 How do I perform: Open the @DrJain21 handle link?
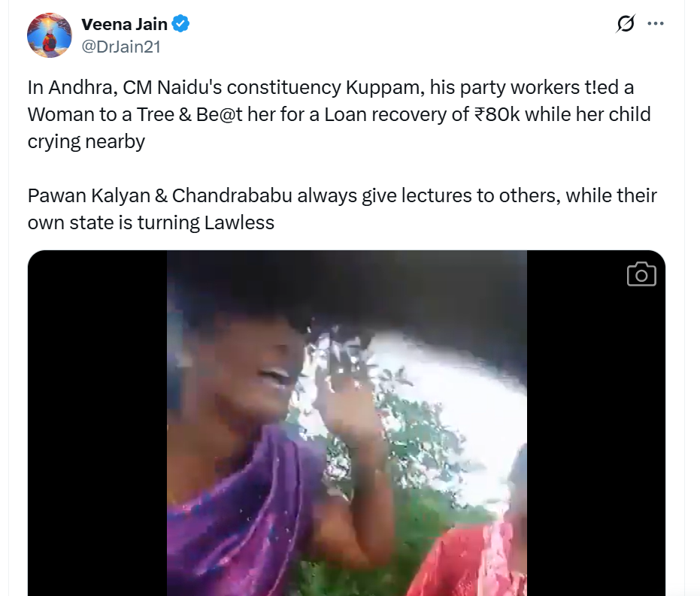point(120,47)
